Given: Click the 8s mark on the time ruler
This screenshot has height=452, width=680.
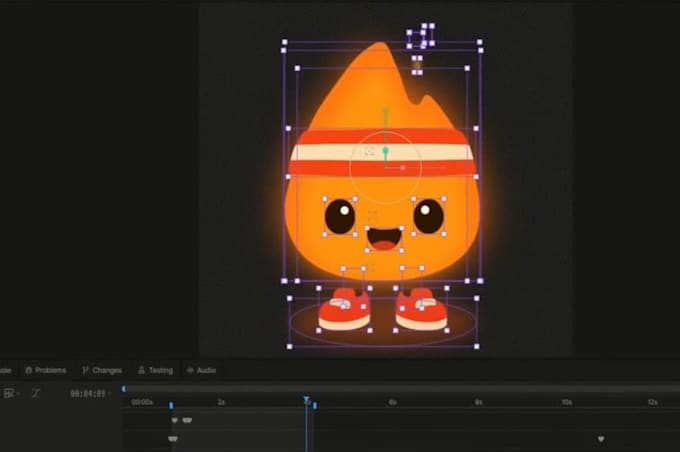Looking at the screenshot, I should 478,402.
